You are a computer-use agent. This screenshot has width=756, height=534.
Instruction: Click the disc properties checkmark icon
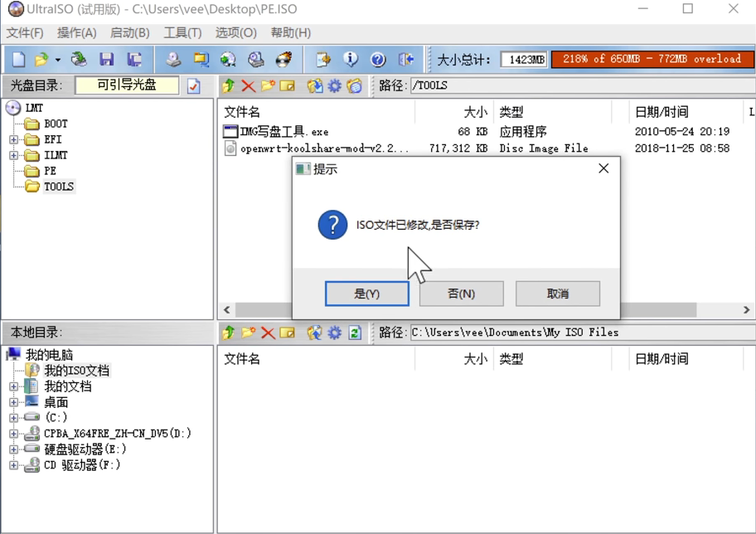click(194, 86)
